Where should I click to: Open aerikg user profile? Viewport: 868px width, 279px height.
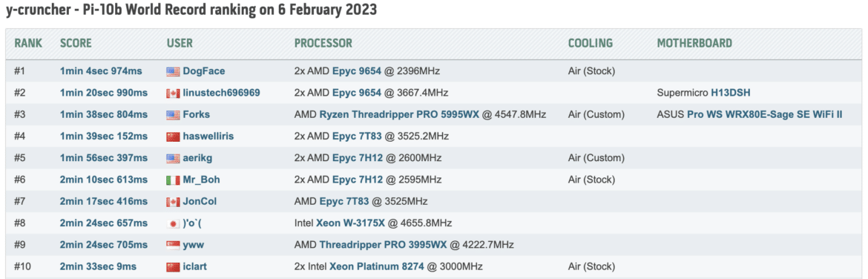tap(197, 158)
